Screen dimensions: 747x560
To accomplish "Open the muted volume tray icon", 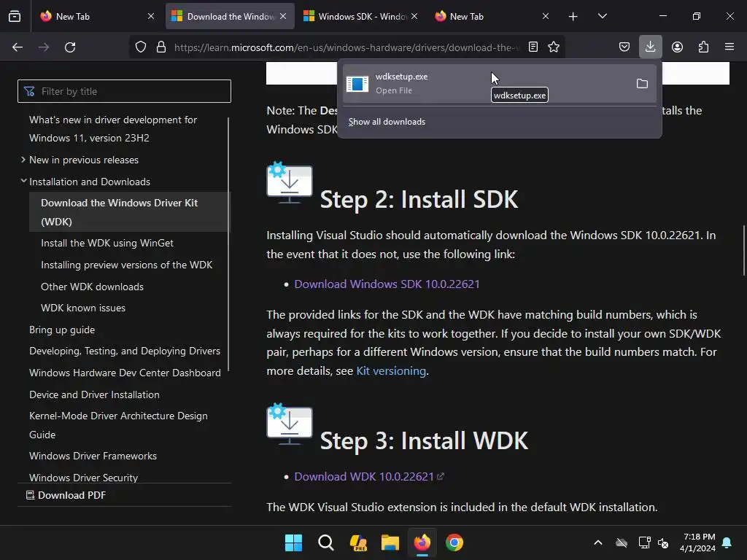I will [662, 542].
